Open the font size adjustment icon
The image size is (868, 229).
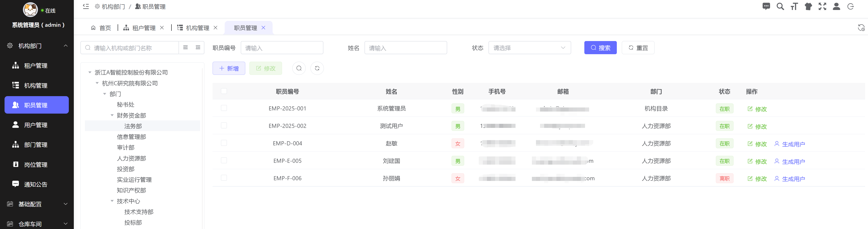(794, 6)
